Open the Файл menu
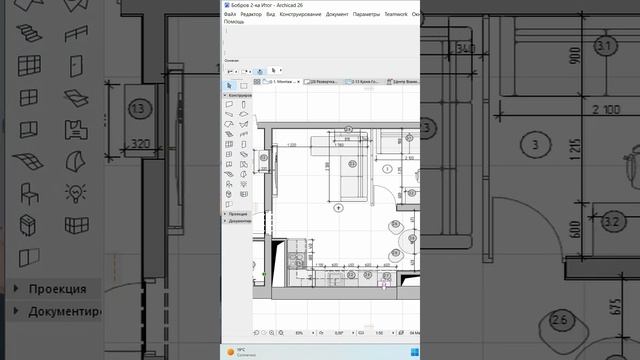 230,14
